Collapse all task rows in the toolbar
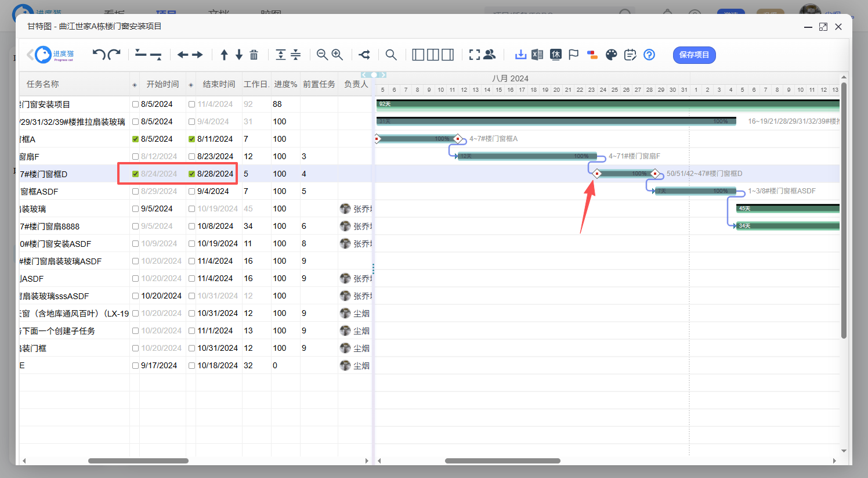This screenshot has height=478, width=868. pyautogui.click(x=296, y=55)
